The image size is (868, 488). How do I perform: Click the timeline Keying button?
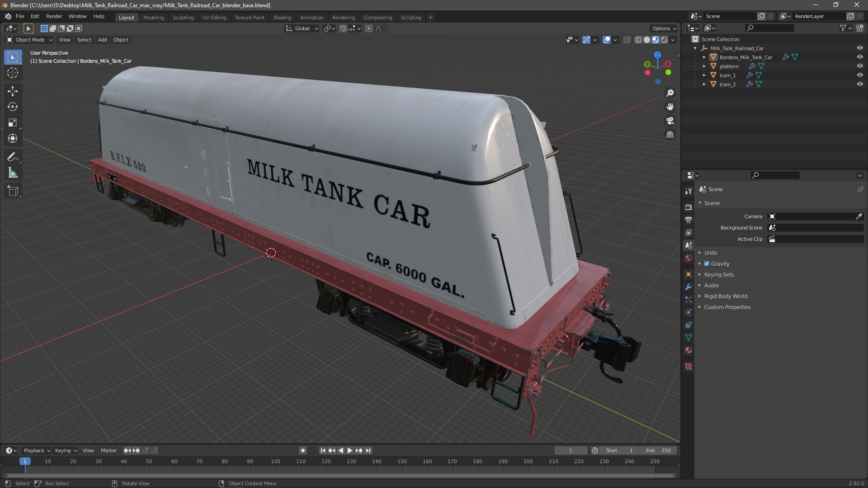(66, 450)
